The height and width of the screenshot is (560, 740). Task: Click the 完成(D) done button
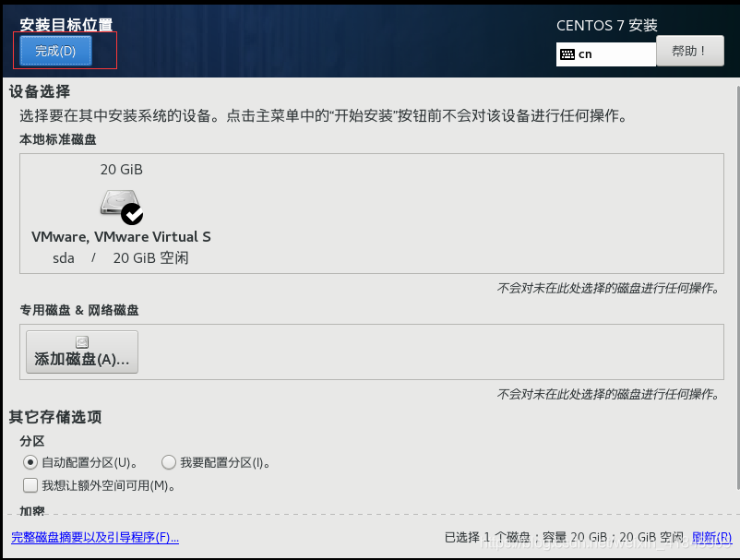click(x=55, y=51)
